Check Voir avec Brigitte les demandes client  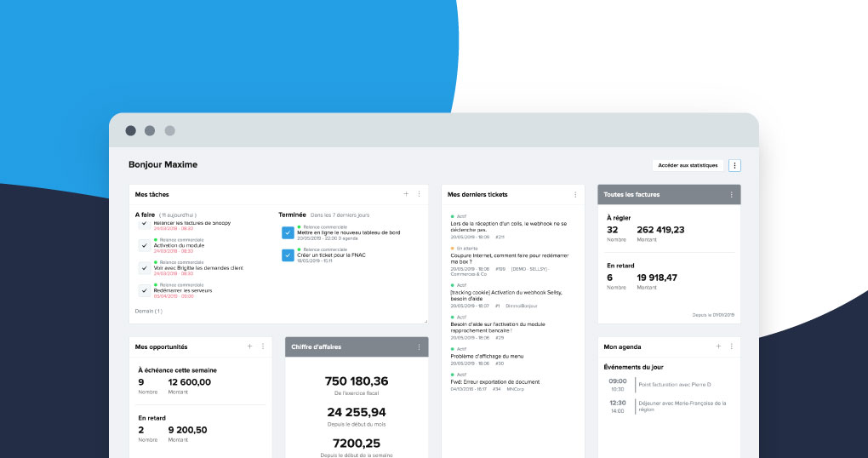point(145,267)
